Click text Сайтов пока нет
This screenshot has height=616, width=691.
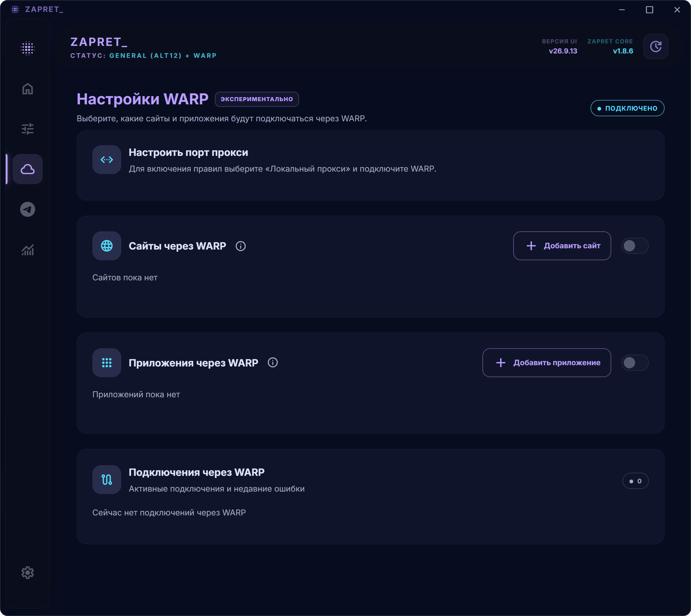(x=125, y=278)
